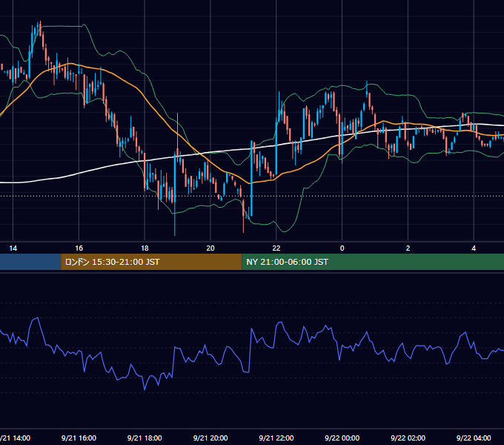The image size is (504, 445).
Task: Click the hour label 14 on the time axis
Action: pos(13,248)
